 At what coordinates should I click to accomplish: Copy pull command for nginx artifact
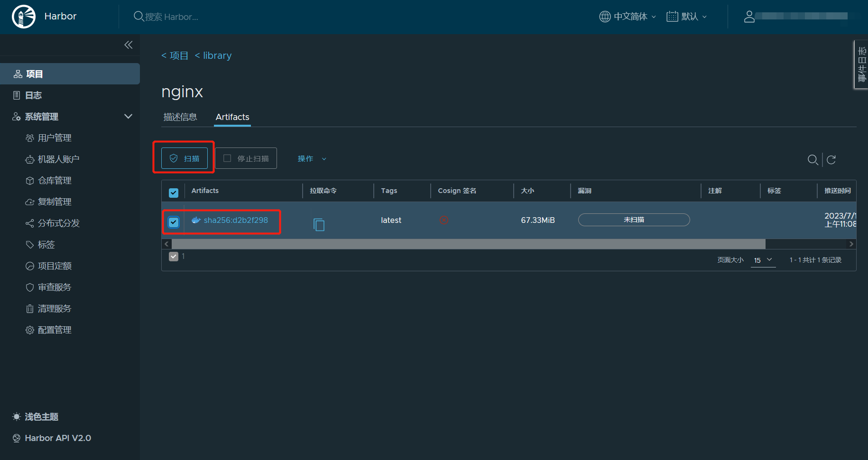(x=319, y=224)
